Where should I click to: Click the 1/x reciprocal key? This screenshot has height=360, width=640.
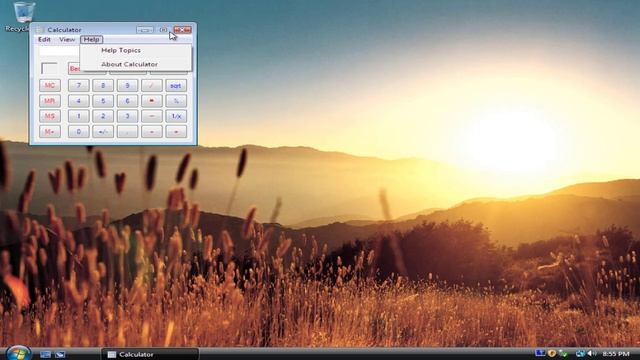[x=176, y=116]
